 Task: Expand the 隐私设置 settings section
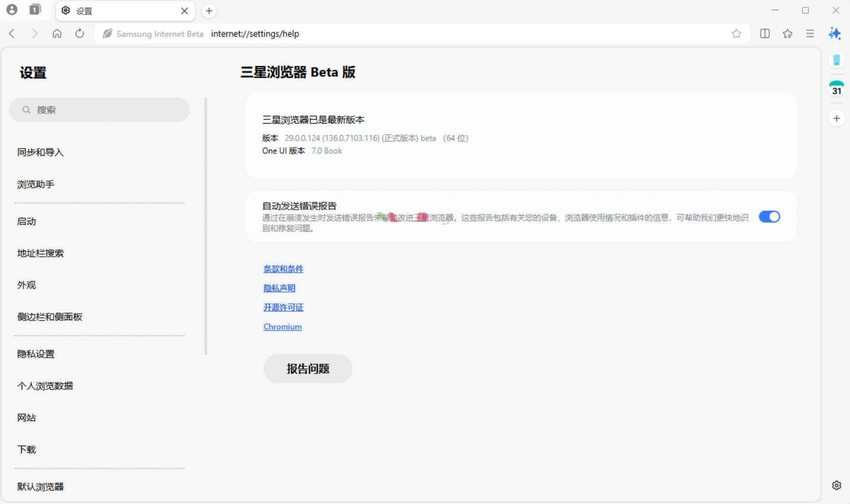point(36,354)
